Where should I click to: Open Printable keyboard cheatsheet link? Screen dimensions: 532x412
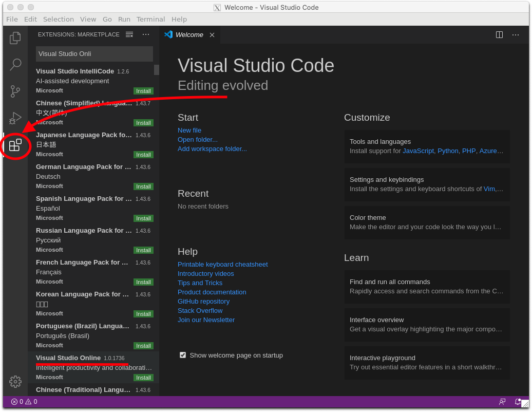coord(222,265)
